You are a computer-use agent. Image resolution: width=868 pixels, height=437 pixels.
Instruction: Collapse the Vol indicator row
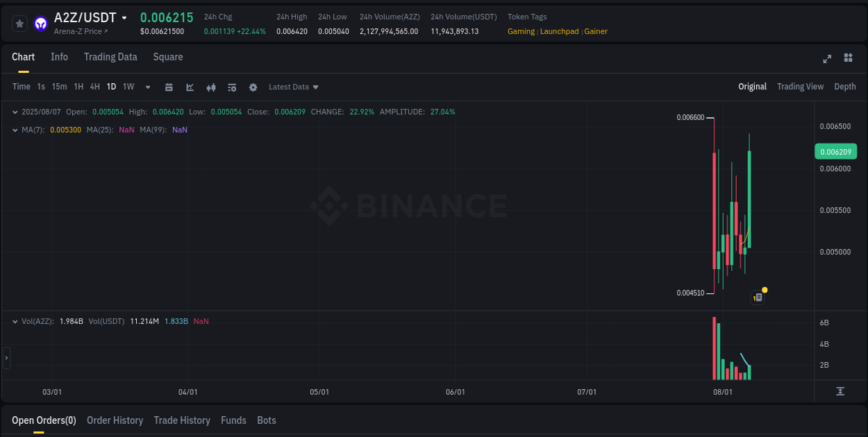(15, 321)
